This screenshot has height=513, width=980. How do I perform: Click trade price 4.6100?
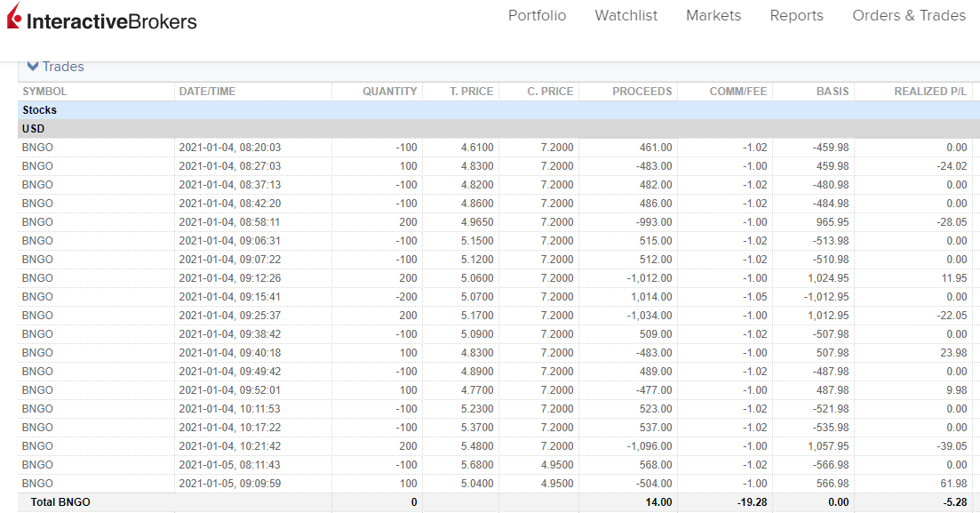(477, 148)
